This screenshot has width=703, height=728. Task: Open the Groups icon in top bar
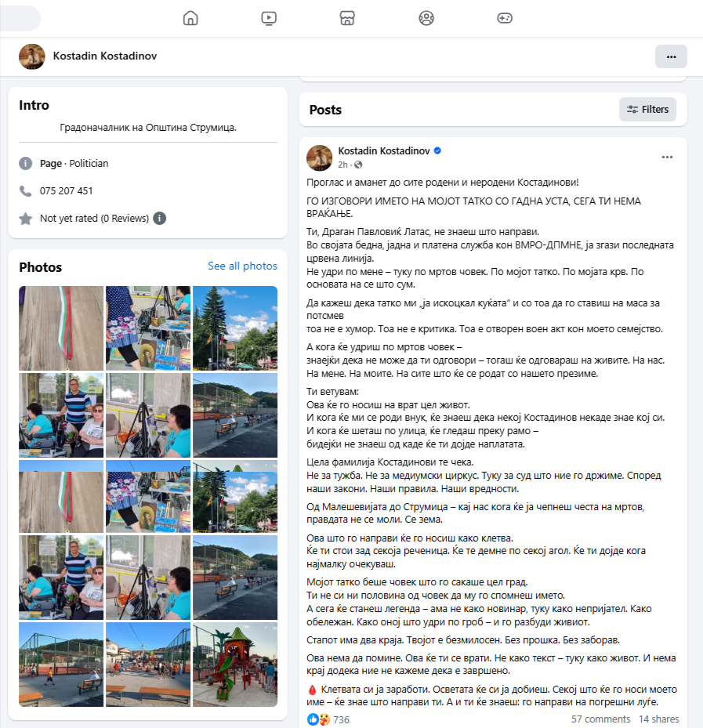426,18
